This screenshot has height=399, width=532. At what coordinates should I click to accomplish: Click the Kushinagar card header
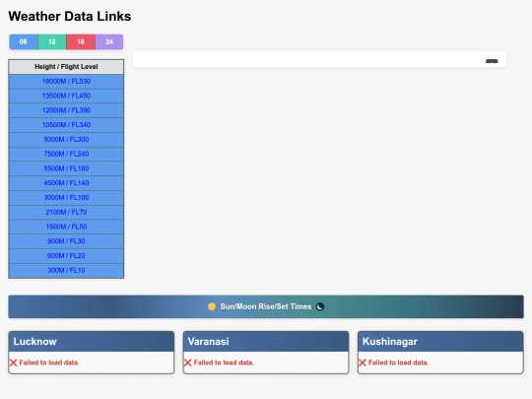tap(440, 341)
